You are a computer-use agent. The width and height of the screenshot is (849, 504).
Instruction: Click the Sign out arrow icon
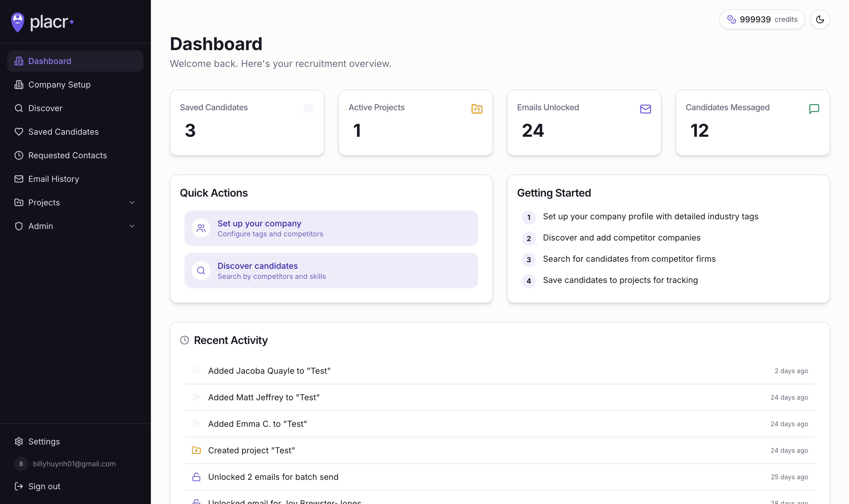pyautogui.click(x=19, y=486)
